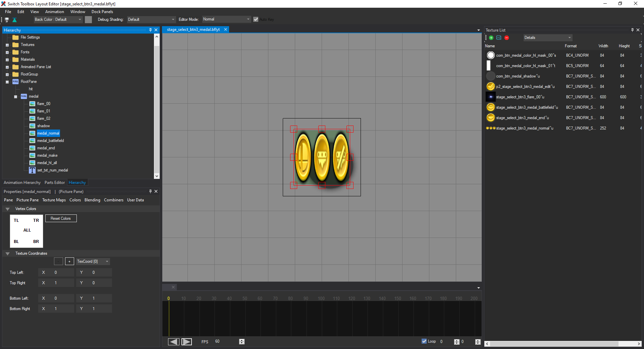Pin the Hierarchy panel
This screenshot has width=644, height=349.
tap(150, 30)
